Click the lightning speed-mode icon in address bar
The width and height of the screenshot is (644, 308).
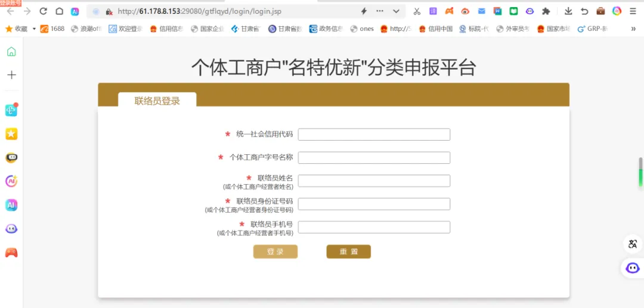pos(364,11)
